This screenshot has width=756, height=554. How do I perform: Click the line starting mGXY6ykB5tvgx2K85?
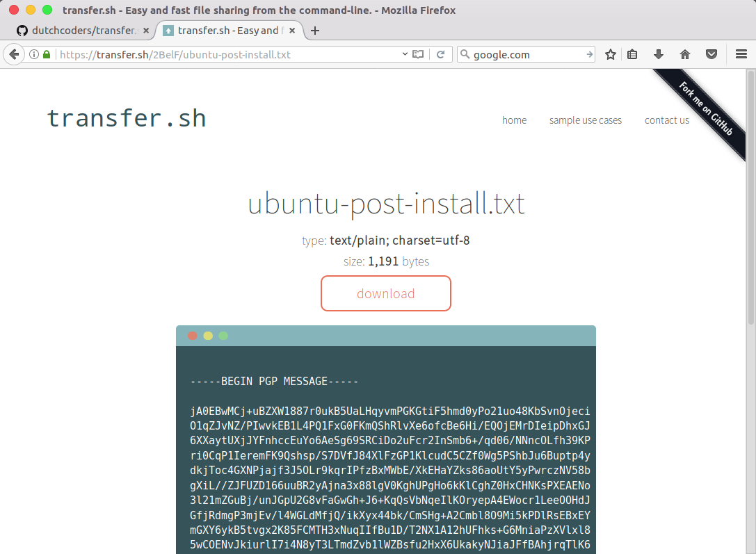pyautogui.click(x=390, y=530)
